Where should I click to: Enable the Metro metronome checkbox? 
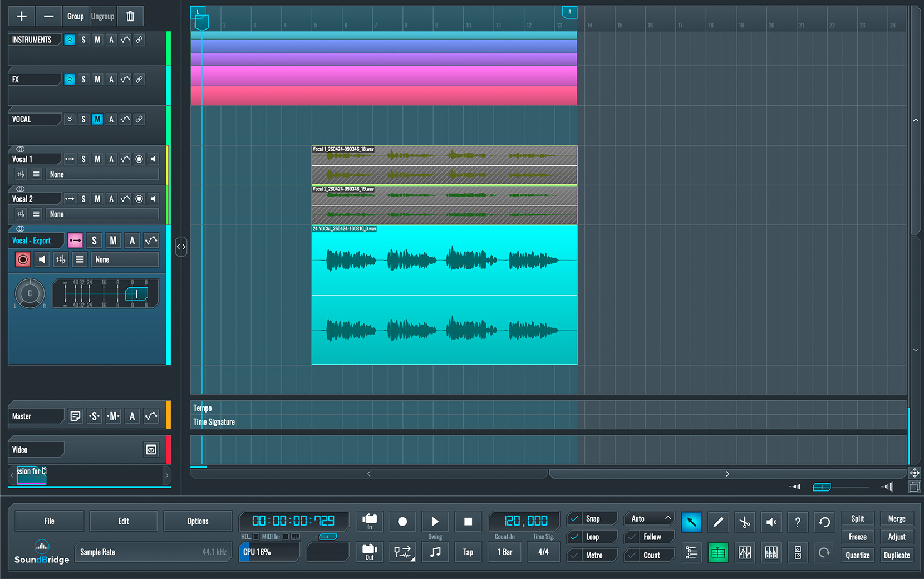pos(574,556)
